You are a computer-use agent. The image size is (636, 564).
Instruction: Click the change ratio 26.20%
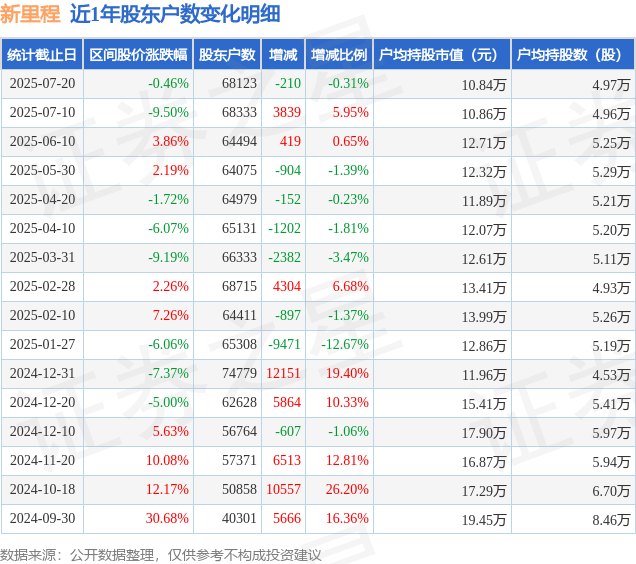tap(347, 489)
